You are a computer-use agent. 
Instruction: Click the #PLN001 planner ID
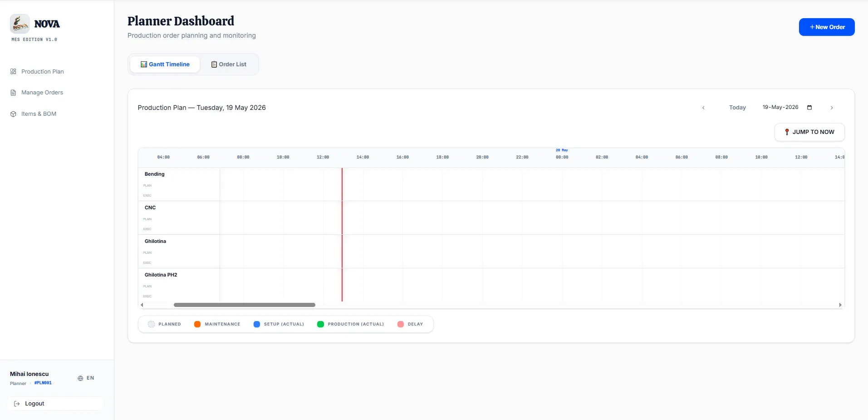coord(43,383)
